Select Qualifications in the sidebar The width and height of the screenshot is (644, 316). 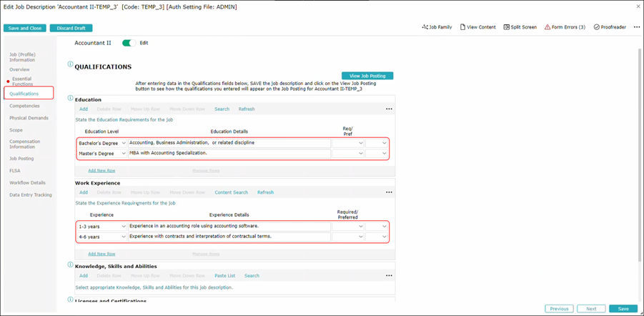(24, 94)
